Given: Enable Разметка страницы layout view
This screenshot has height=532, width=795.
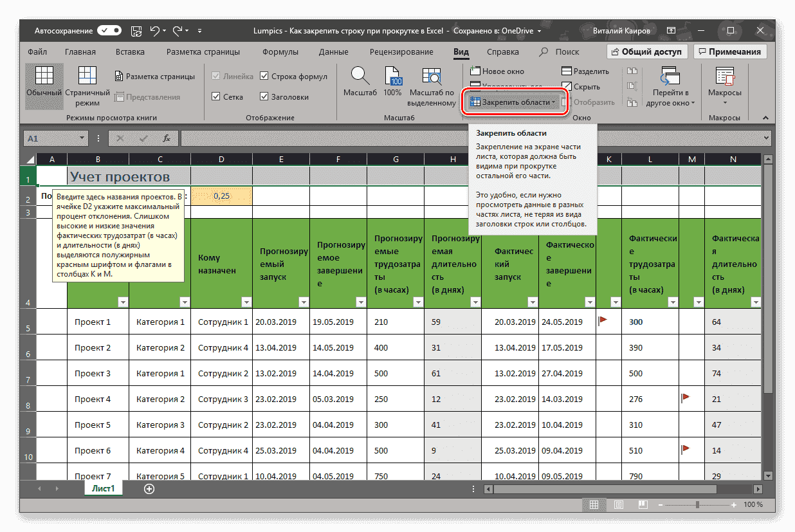Looking at the screenshot, I should click(x=155, y=75).
